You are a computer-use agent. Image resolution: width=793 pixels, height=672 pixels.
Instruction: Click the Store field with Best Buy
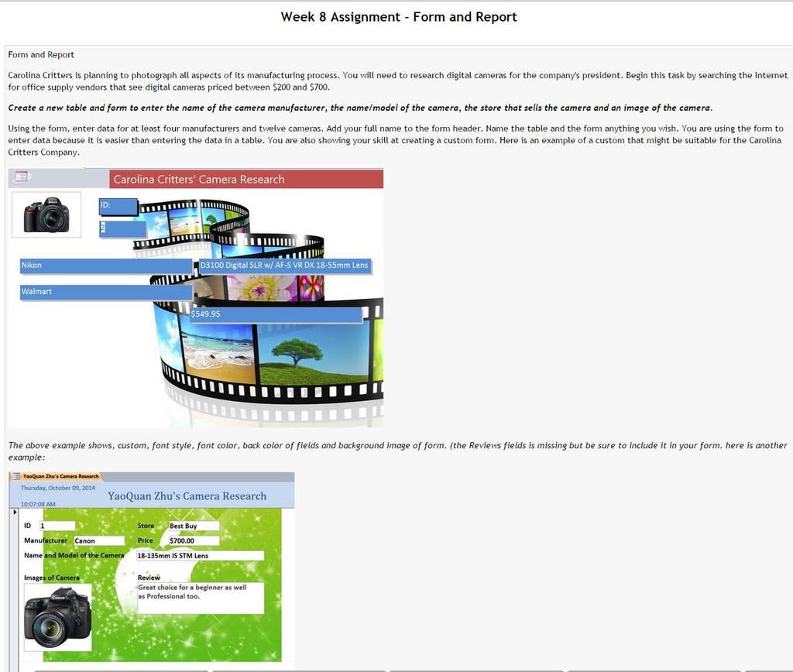pyautogui.click(x=194, y=526)
